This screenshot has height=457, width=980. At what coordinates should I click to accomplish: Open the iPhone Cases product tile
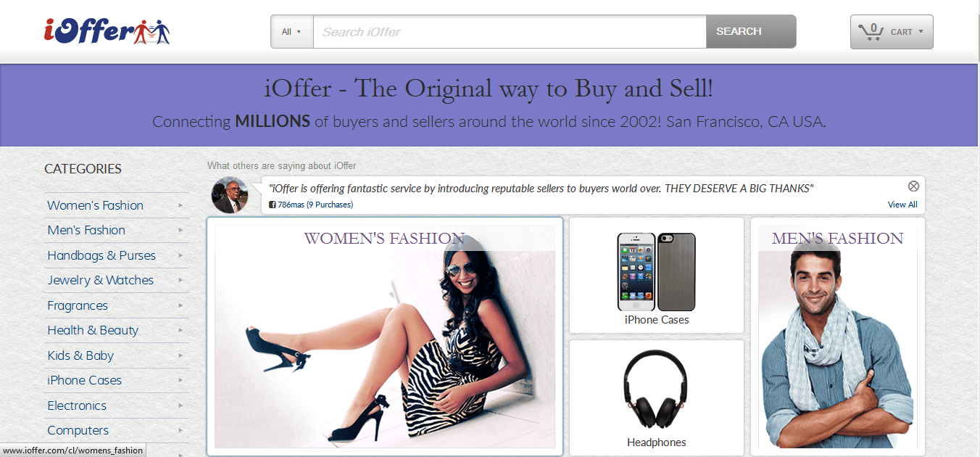point(657,275)
